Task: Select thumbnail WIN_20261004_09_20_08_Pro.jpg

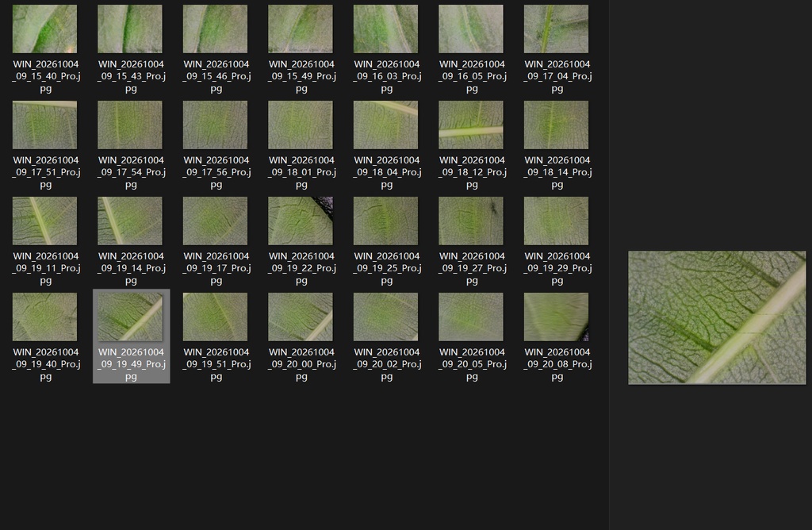Action: [556, 317]
